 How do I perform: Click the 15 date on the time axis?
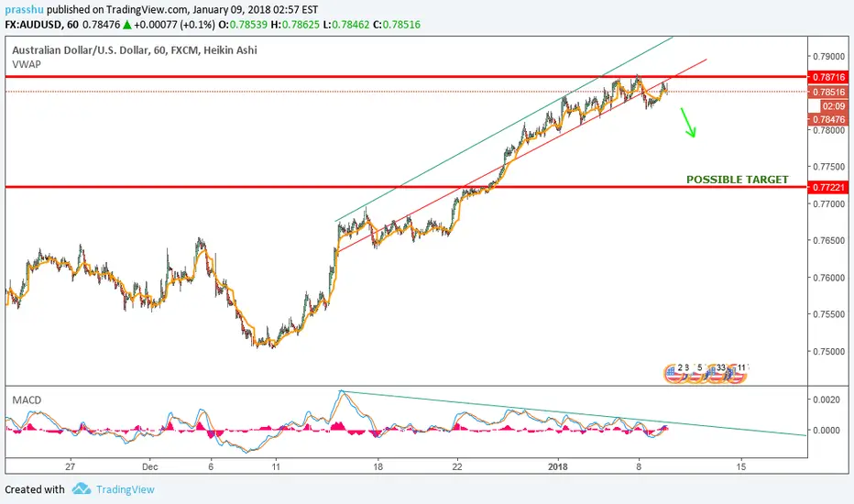coord(740,466)
